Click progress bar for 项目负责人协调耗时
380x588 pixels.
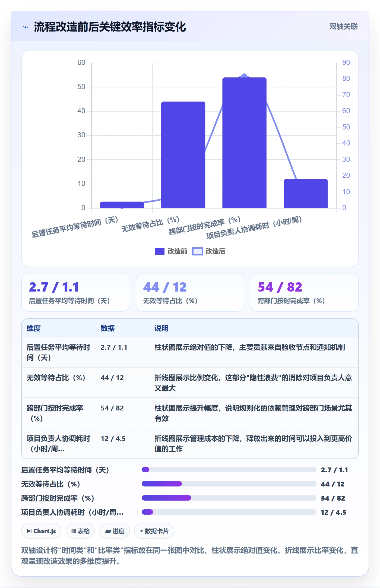coord(229,512)
